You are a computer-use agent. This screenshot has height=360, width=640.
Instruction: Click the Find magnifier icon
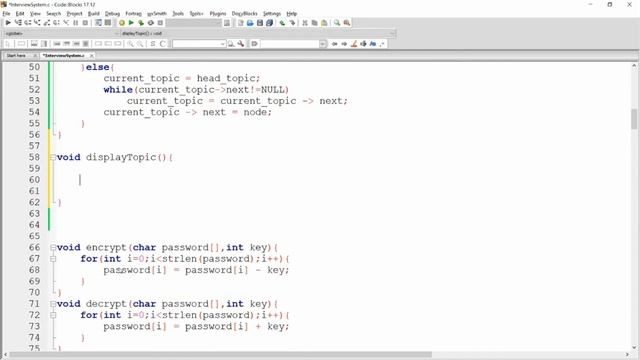click(x=337, y=23)
